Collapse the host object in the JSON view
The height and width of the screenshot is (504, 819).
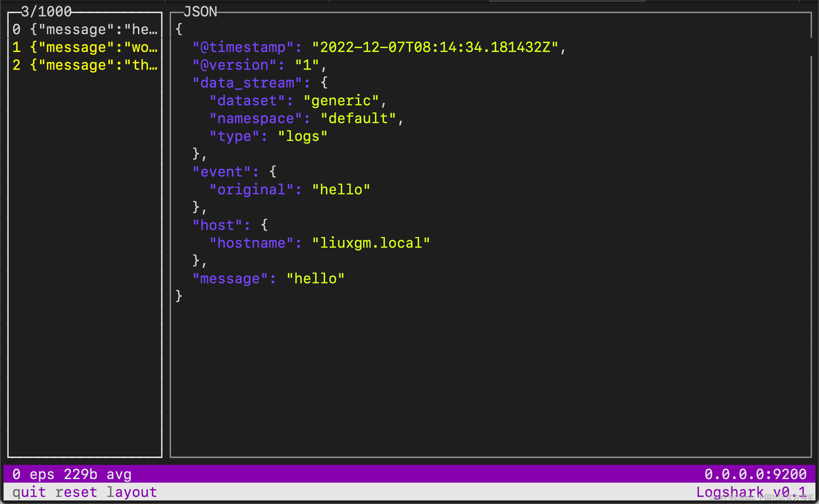[x=217, y=225]
